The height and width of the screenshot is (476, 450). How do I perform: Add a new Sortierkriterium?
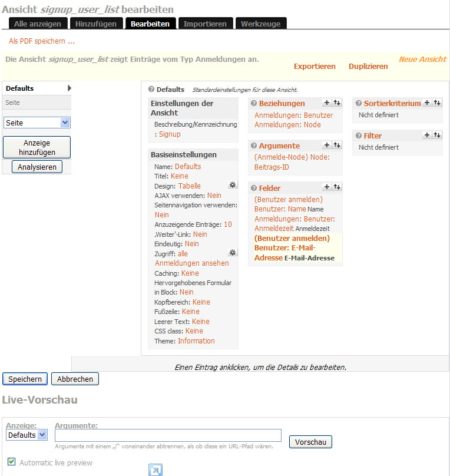427,103
